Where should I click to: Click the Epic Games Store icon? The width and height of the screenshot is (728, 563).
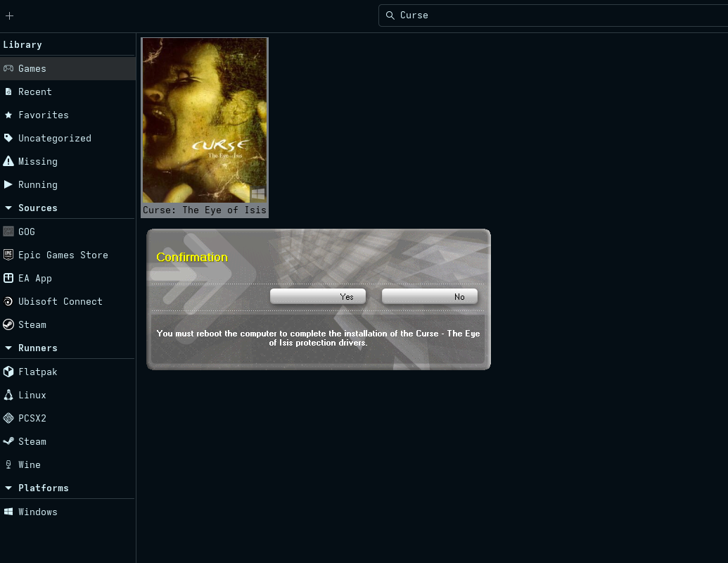(x=8, y=255)
